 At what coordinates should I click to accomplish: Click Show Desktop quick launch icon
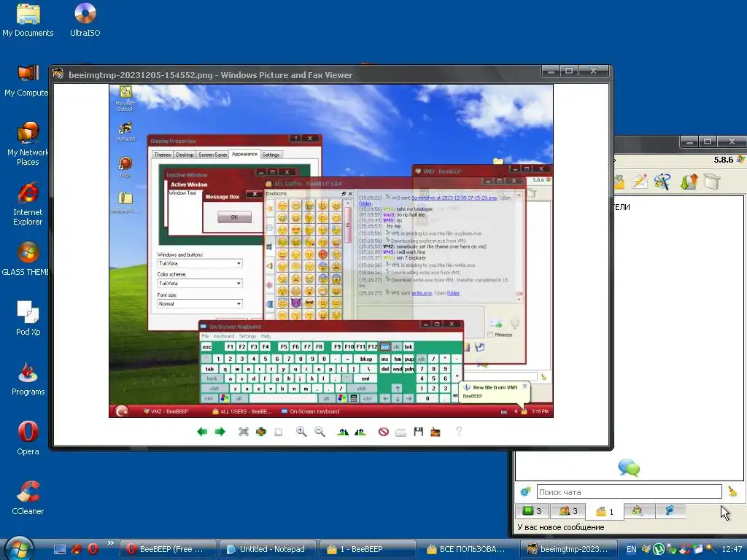coord(60,549)
